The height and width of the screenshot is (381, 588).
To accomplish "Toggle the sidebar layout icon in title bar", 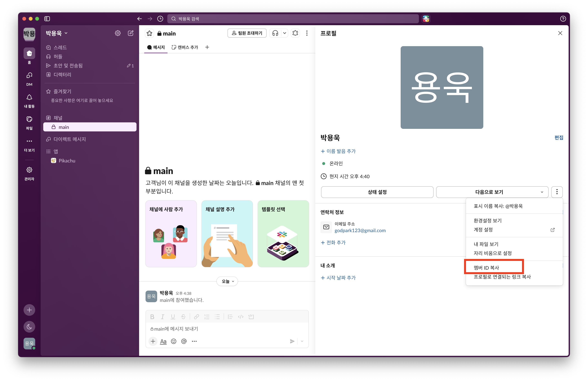I will (x=47, y=19).
